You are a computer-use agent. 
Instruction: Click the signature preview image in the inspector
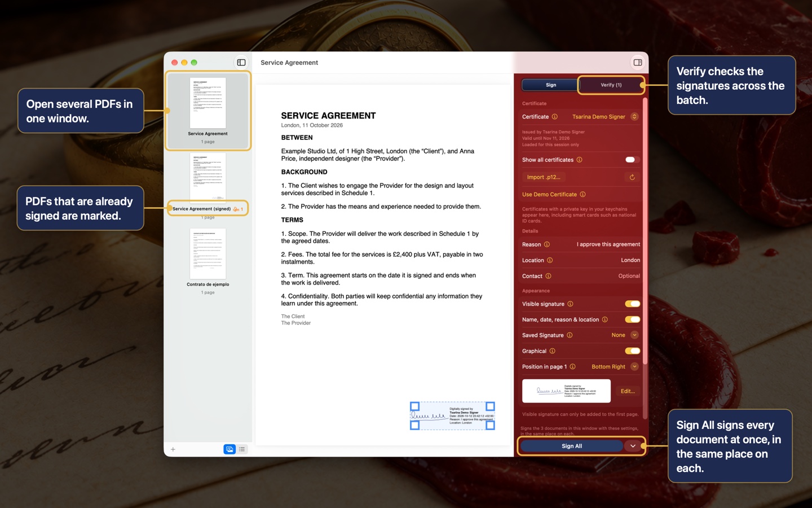[566, 391]
